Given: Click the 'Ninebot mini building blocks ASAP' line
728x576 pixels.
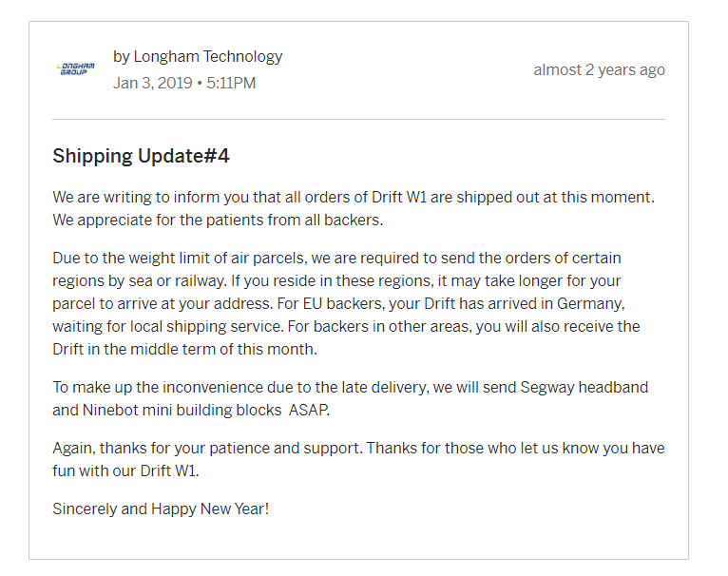Looking at the screenshot, I should [191, 411].
